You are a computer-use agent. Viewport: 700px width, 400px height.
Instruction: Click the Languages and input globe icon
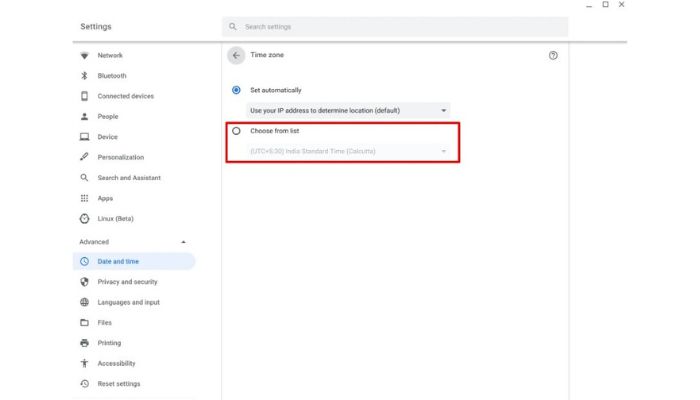84,302
